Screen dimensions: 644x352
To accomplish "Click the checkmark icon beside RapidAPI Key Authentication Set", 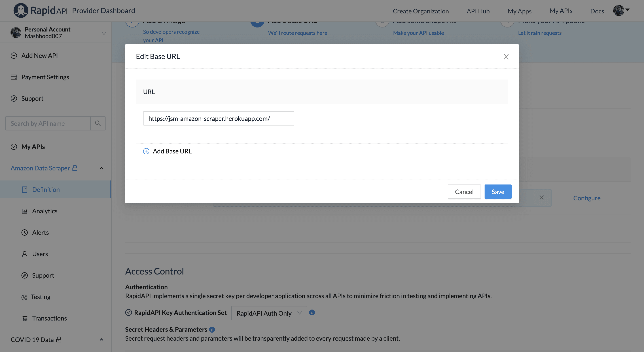I will [129, 312].
